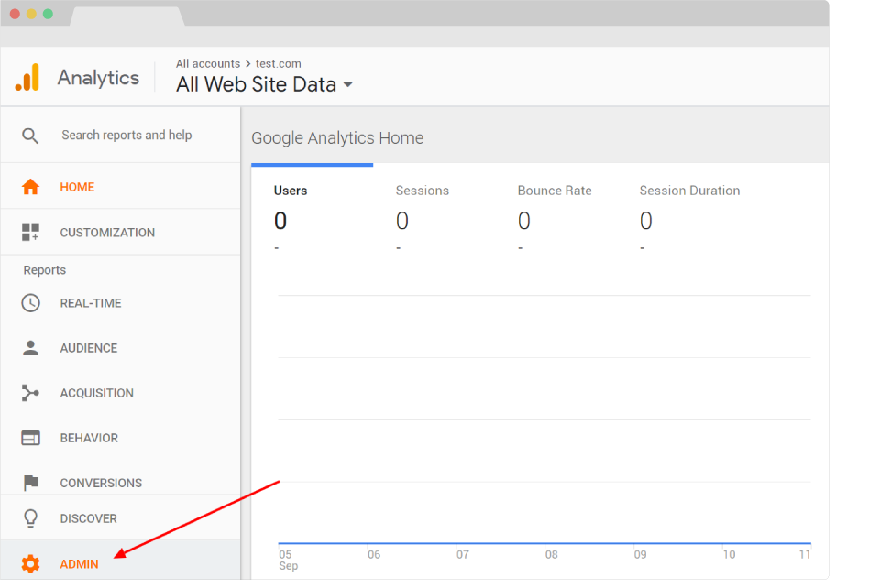Screen dimensions: 880x588
Task: Open the All accounts link
Action: click(207, 63)
